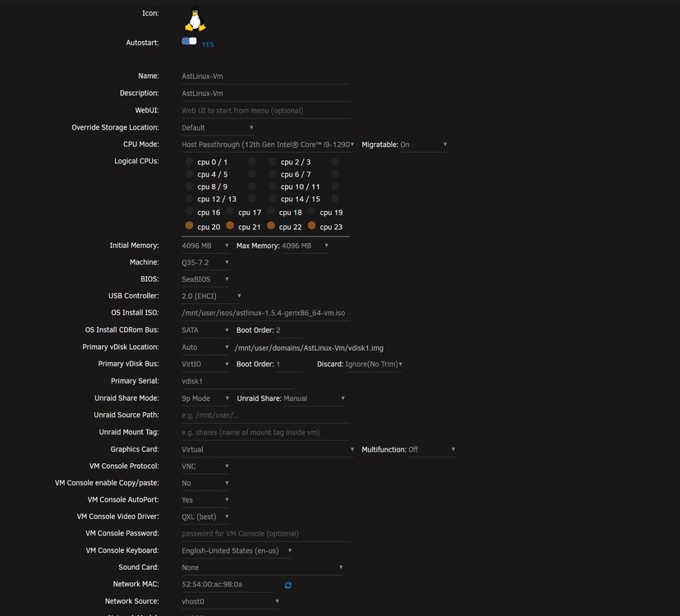Viewport: 680px width, 616px height.
Task: Uncheck the cpu 20 checkbox
Action: click(189, 226)
